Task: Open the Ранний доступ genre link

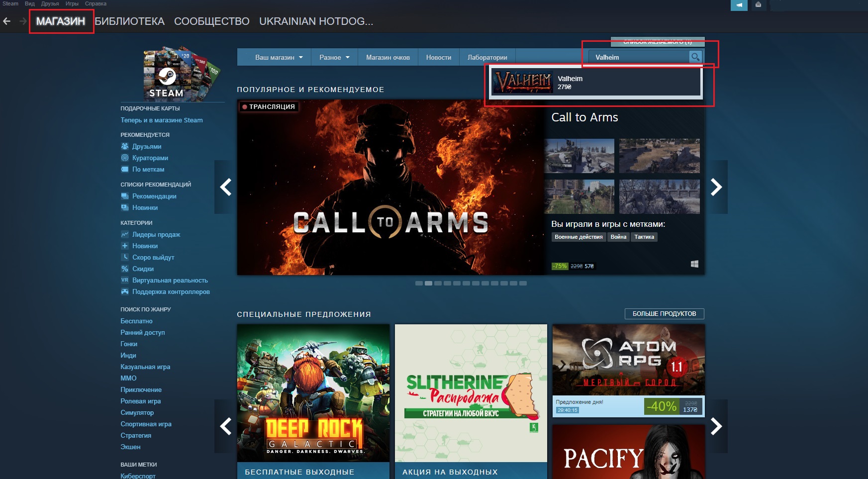Action: point(143,332)
